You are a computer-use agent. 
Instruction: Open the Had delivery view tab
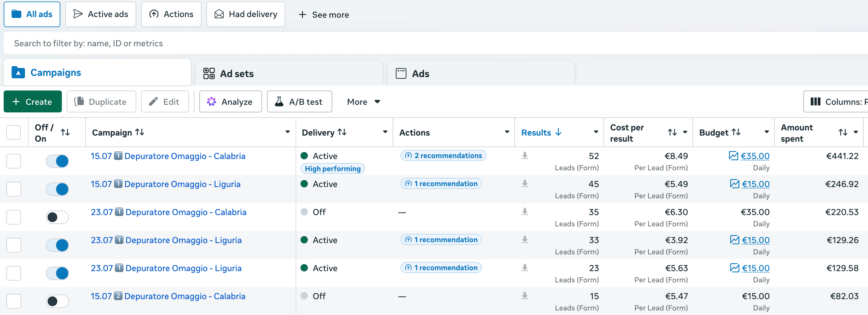click(x=246, y=14)
